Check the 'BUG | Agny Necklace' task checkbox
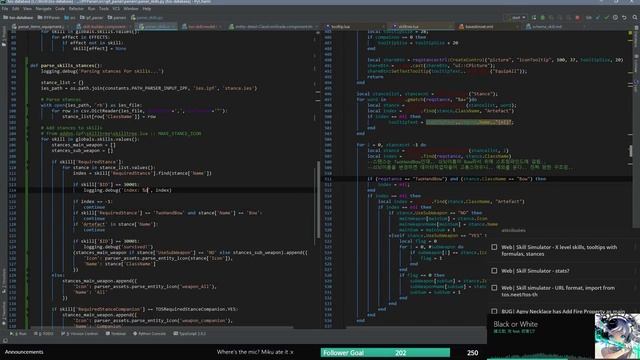 [x=494, y=311]
